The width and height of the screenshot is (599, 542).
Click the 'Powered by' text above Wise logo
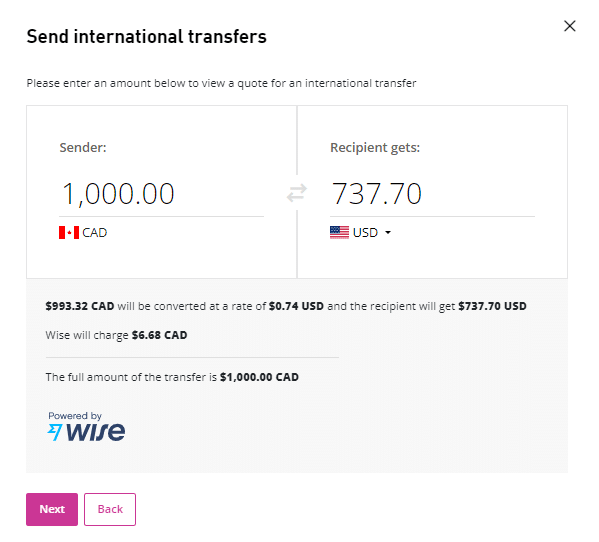pos(75,416)
